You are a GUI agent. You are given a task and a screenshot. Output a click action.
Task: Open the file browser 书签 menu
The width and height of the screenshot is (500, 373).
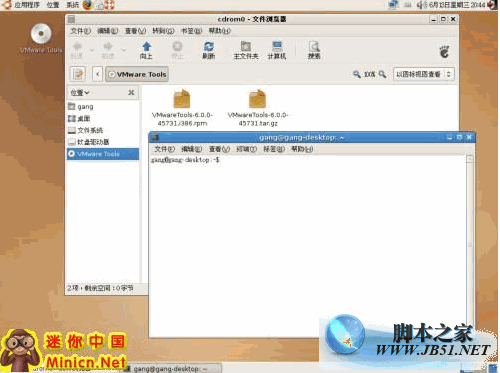pos(191,31)
